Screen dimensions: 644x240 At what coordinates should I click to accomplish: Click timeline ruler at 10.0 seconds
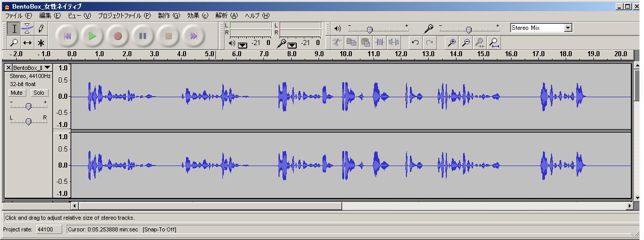click(x=346, y=54)
